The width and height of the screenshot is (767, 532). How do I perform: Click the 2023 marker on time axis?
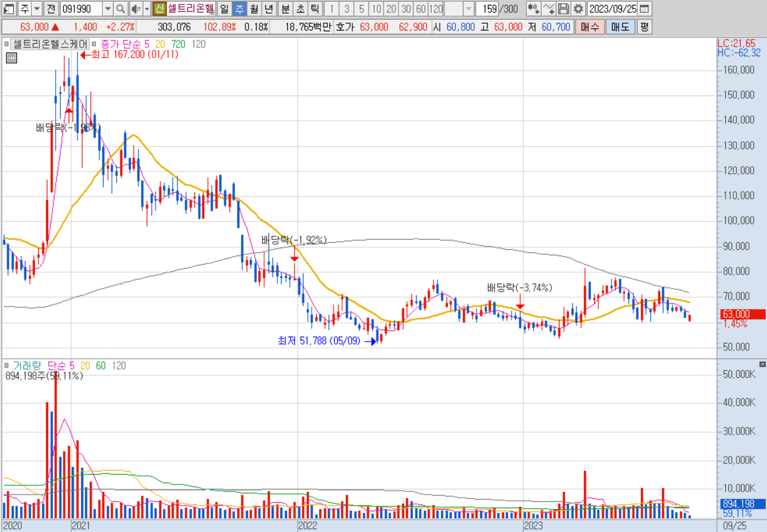coord(534,526)
